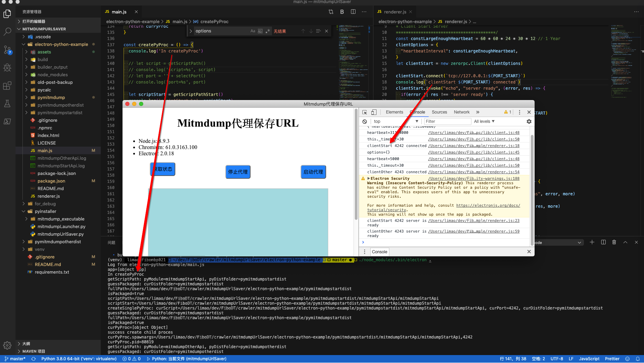This screenshot has width=644, height=363.
Task: Expand the Electron Security warning message
Action: (x=369, y=179)
